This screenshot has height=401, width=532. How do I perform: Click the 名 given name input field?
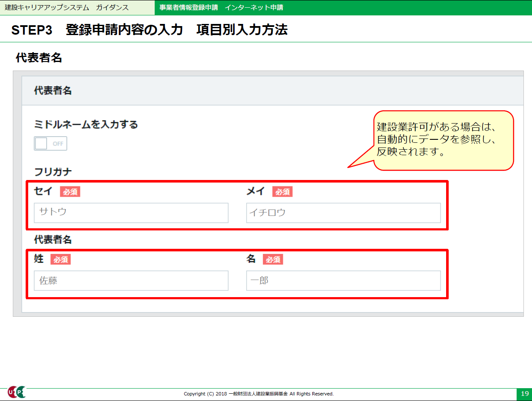(x=344, y=280)
